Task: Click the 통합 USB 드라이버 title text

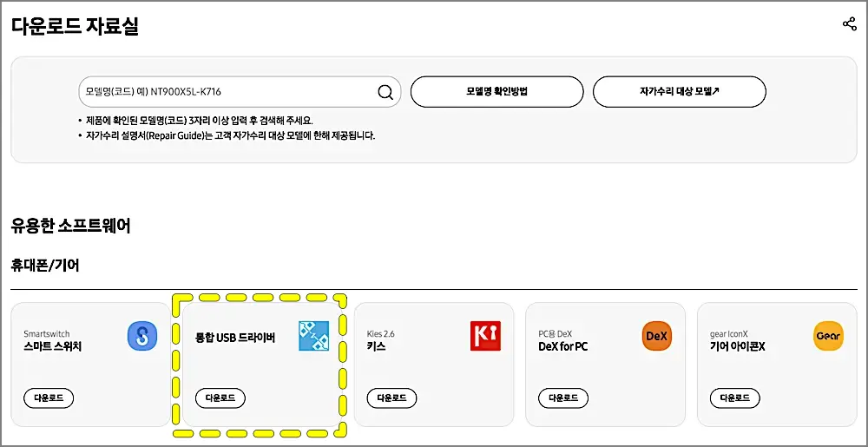Action: point(235,337)
